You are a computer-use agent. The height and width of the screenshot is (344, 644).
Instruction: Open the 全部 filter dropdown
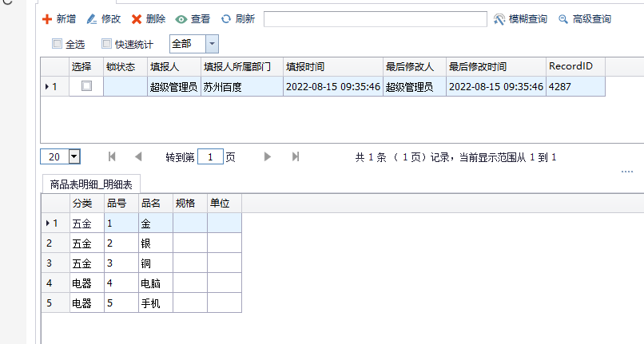pyautogui.click(x=212, y=44)
